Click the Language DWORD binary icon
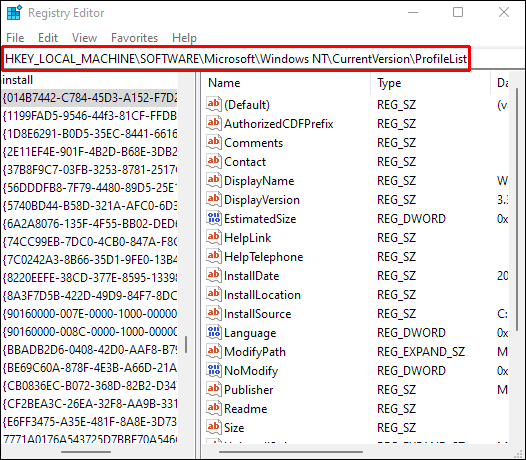This screenshot has width=526, height=460. (214, 333)
